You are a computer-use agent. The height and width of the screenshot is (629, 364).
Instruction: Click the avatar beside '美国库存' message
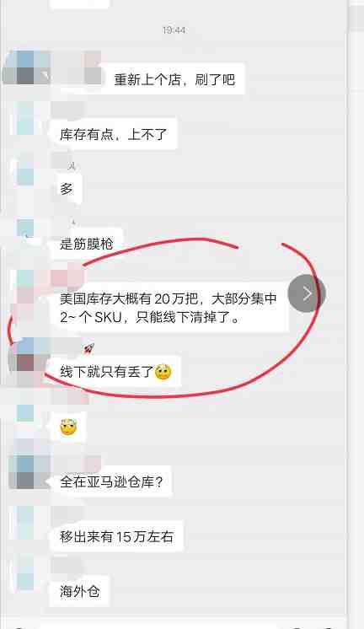[25, 287]
